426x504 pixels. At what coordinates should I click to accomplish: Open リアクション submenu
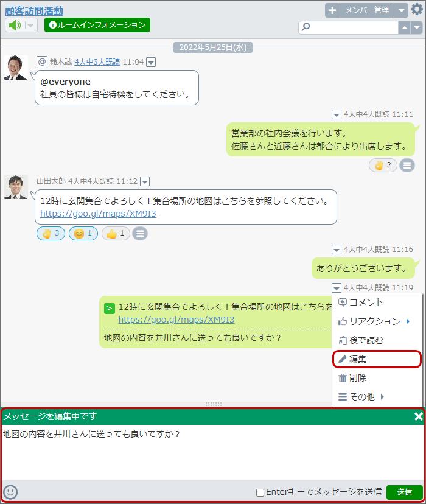coord(377,321)
